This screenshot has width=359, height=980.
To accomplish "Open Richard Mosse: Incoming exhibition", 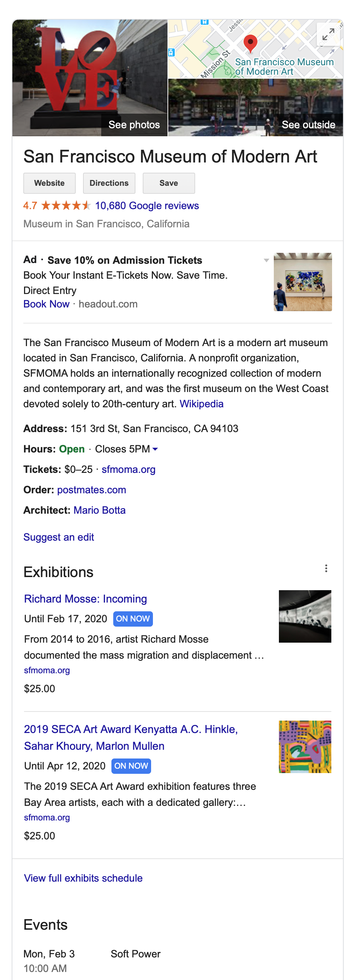I will point(86,599).
